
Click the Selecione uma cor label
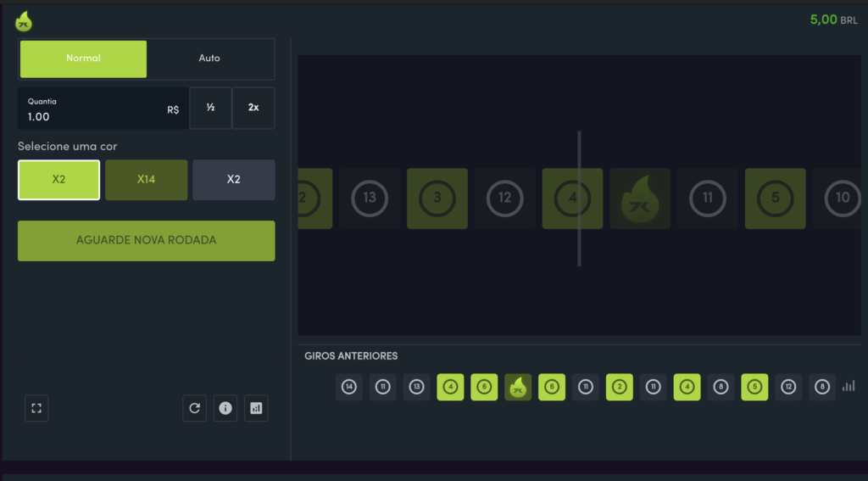pos(68,146)
